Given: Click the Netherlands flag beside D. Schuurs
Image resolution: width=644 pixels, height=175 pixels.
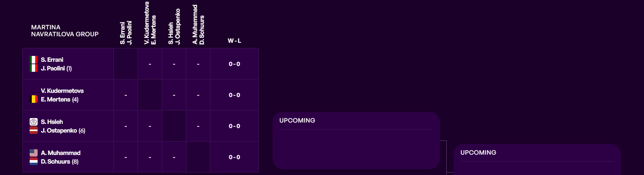Looking at the screenshot, I should (x=33, y=162).
